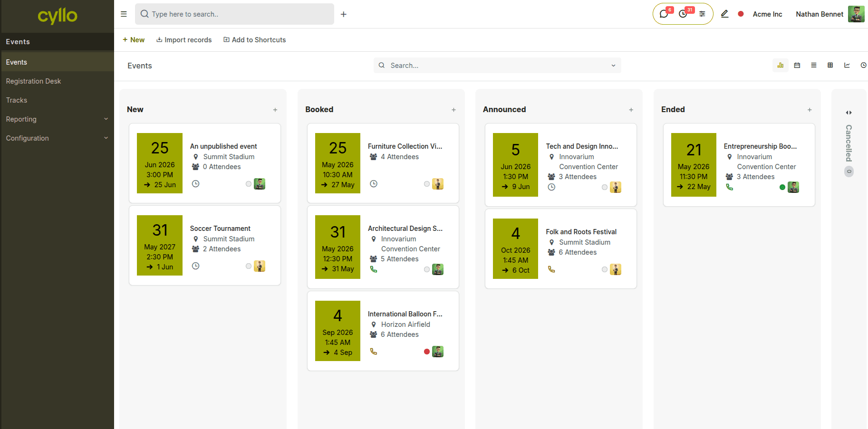Click activity clock on Furniture Collection card
Image resolution: width=868 pixels, height=429 pixels.
click(374, 184)
